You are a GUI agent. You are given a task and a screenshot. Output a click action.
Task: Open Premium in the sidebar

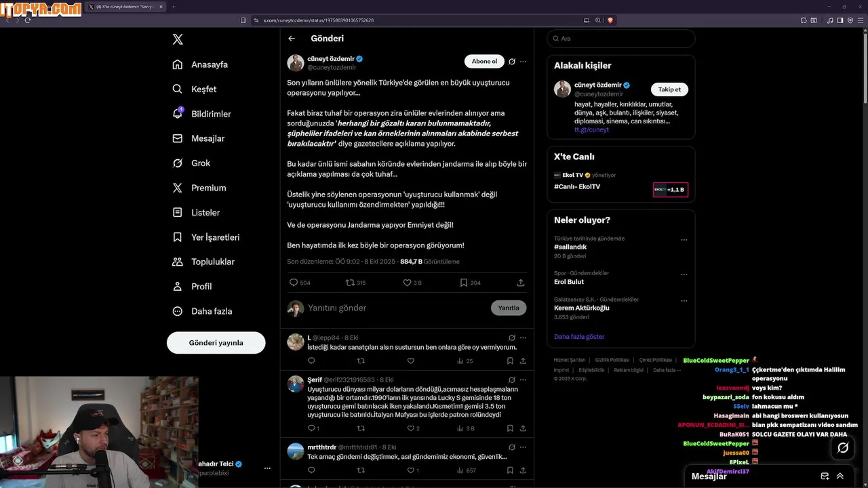[199, 188]
